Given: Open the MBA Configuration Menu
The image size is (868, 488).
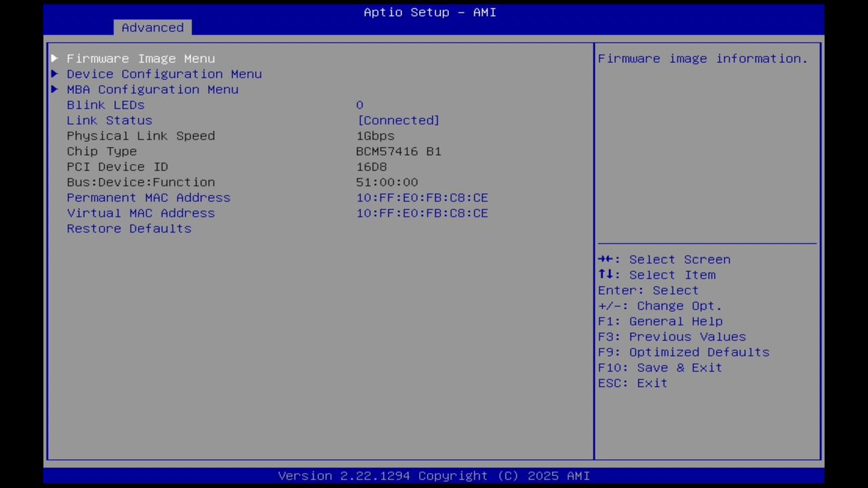Looking at the screenshot, I should click(x=153, y=89).
